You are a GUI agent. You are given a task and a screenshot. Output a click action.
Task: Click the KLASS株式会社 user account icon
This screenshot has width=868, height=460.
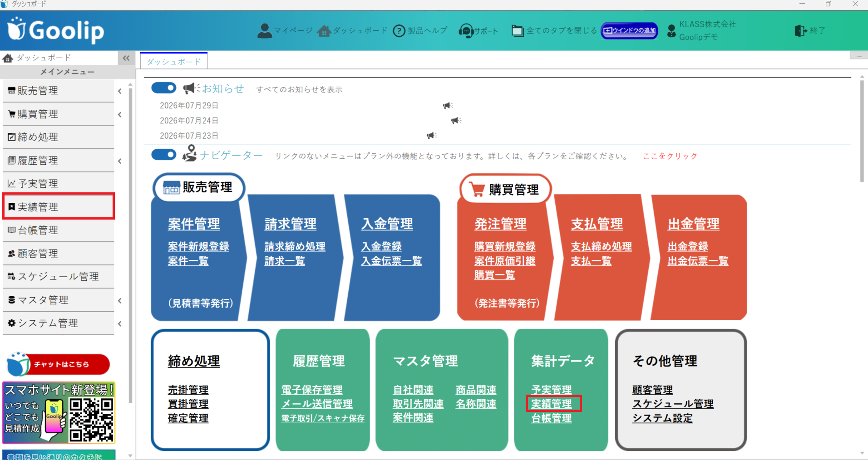coord(671,31)
